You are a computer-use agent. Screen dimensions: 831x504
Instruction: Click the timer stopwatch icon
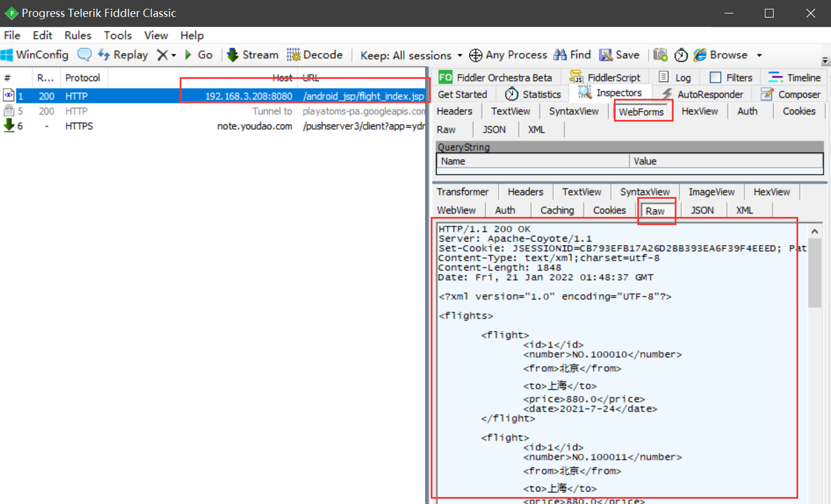(681, 55)
